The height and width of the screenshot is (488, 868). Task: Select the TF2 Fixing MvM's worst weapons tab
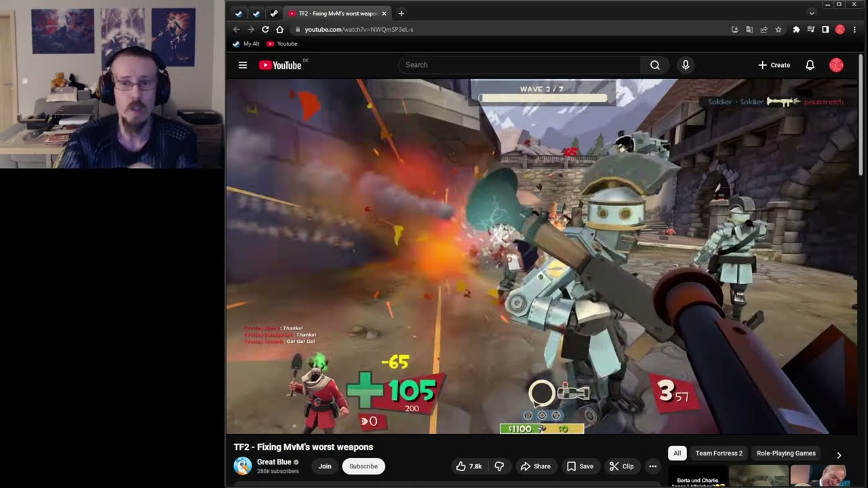(x=337, y=14)
